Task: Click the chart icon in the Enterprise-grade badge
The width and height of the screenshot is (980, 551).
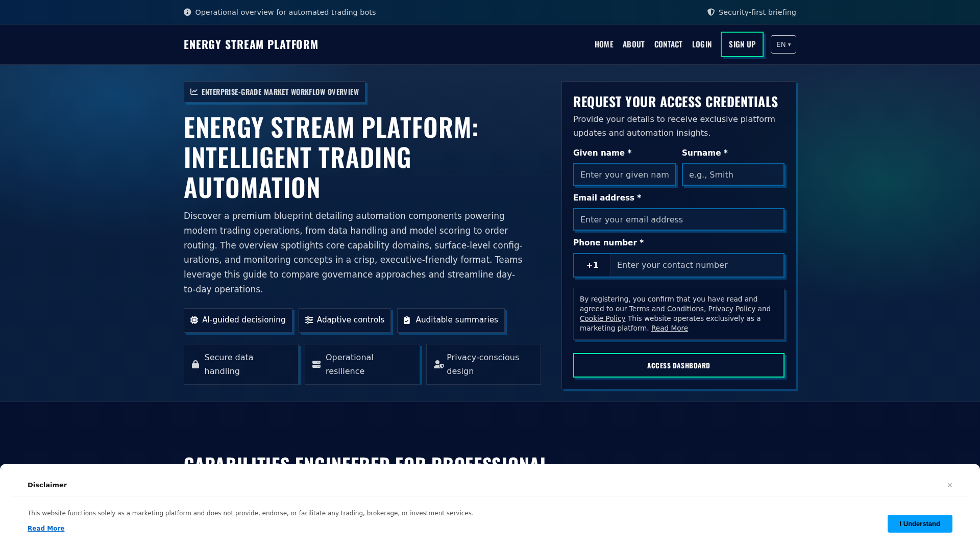Action: tap(194, 92)
